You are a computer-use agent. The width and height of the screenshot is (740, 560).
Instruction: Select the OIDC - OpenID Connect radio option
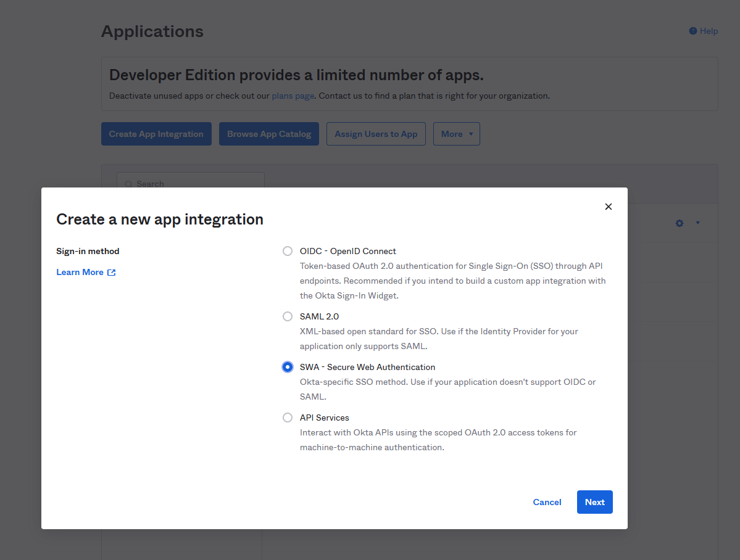(288, 251)
